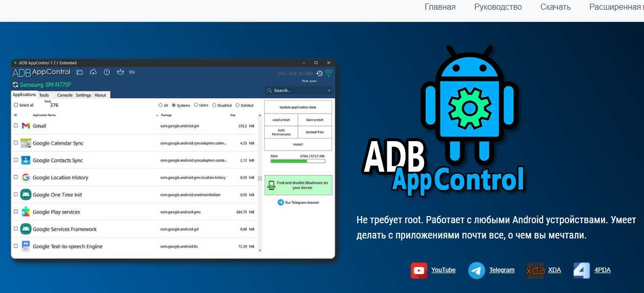The width and height of the screenshot is (644, 293).
Task: Tick the Gmail app checkbox
Action: 16,126
